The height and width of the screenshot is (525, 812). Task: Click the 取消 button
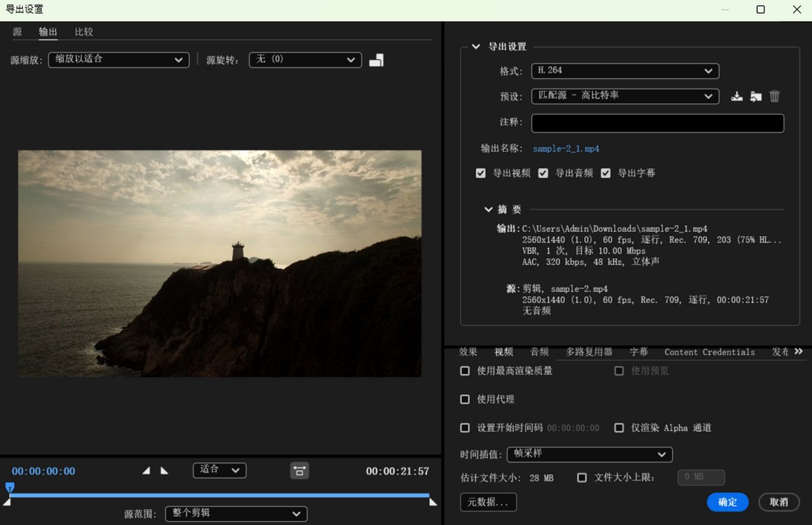click(x=779, y=502)
